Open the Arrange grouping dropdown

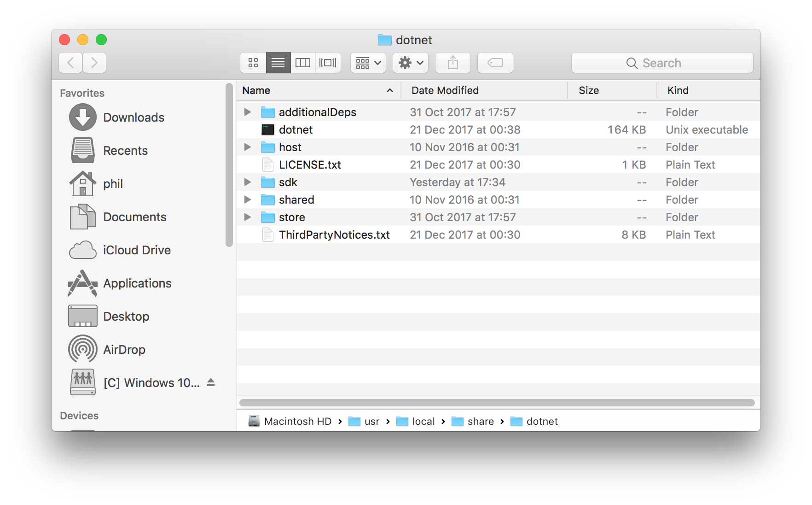[368, 63]
